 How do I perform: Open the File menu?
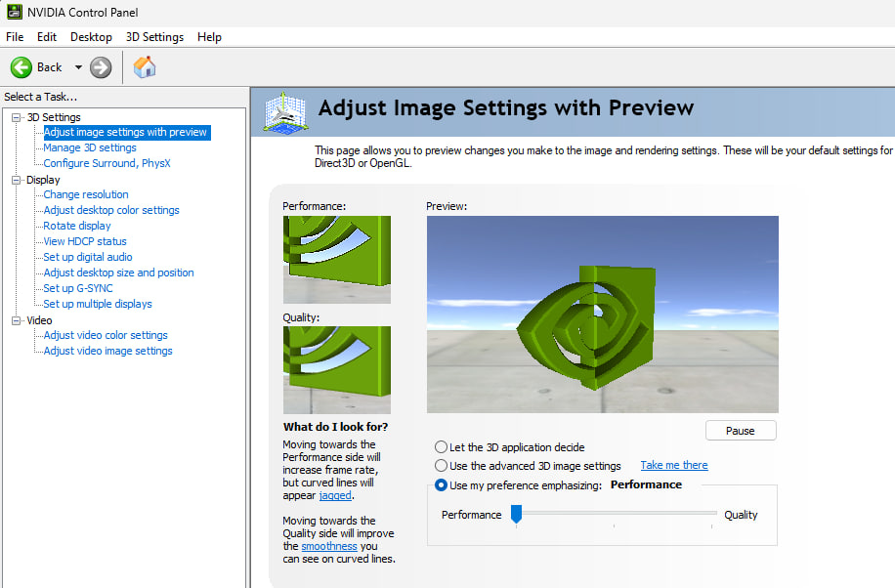(15, 37)
